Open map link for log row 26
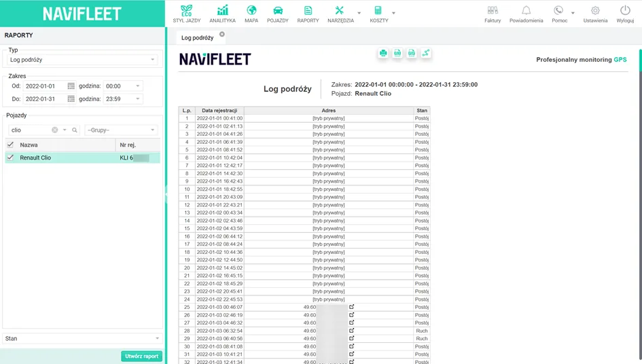642x364 pixels. coord(351,315)
